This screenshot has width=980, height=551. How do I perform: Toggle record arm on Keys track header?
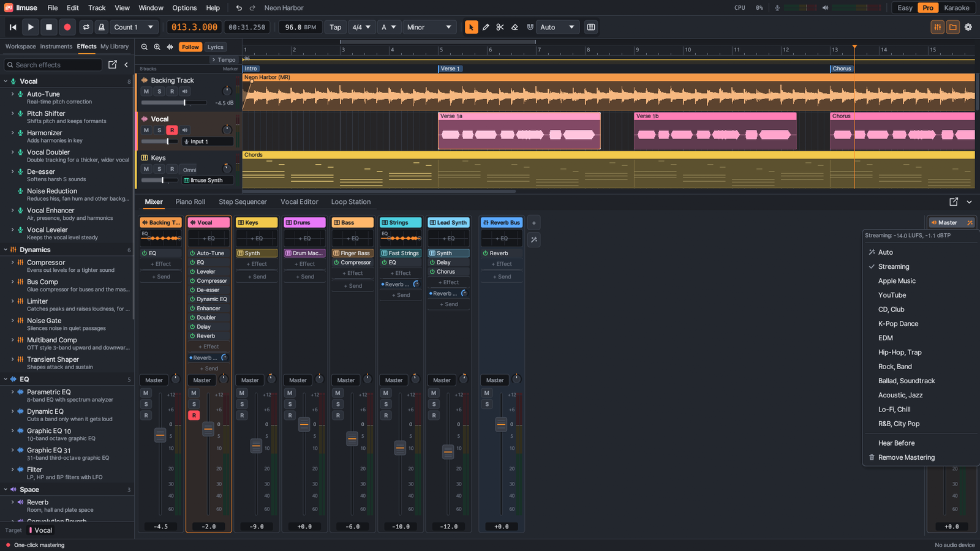point(172,169)
